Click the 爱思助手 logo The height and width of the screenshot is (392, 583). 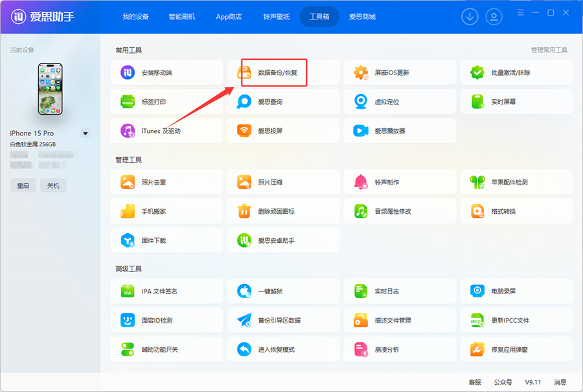coord(42,16)
